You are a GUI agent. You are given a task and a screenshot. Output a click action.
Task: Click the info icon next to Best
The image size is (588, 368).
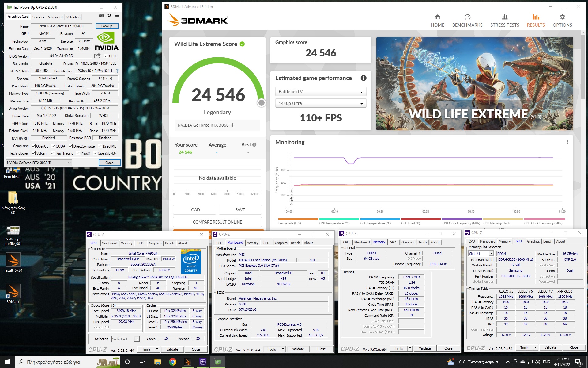[x=254, y=145]
